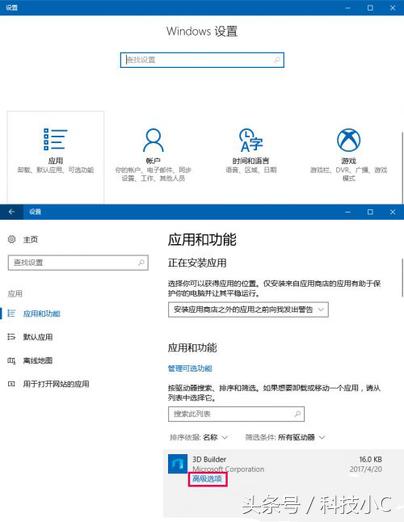This screenshot has width=404, height=522.
Task: Click the 默认应用 icon in sidebar
Action: (x=12, y=337)
